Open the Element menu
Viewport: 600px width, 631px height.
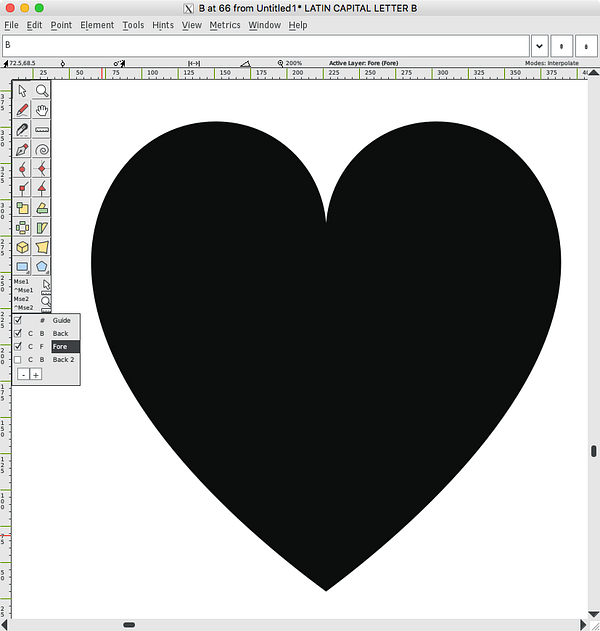pyautogui.click(x=97, y=25)
